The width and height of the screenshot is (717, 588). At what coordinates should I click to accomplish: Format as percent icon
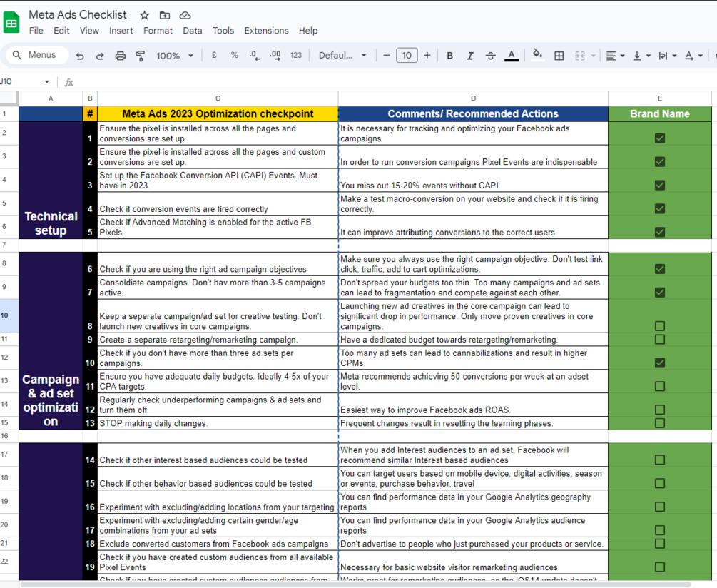pyautogui.click(x=234, y=56)
